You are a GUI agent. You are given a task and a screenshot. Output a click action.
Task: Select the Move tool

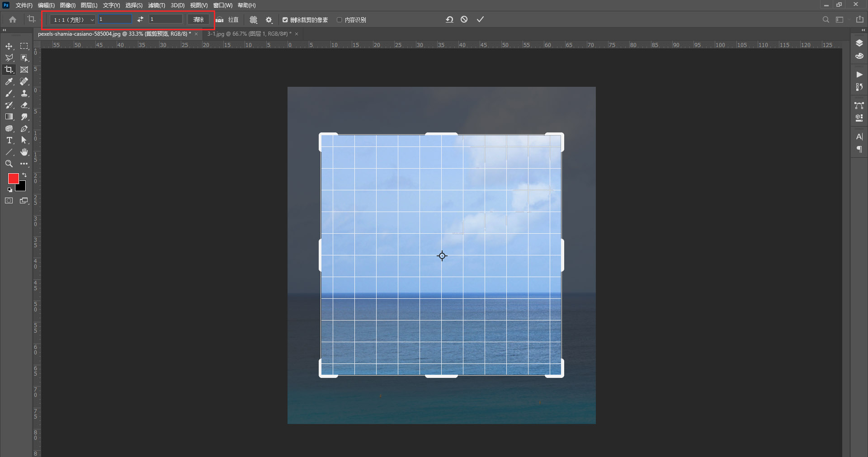coord(9,46)
